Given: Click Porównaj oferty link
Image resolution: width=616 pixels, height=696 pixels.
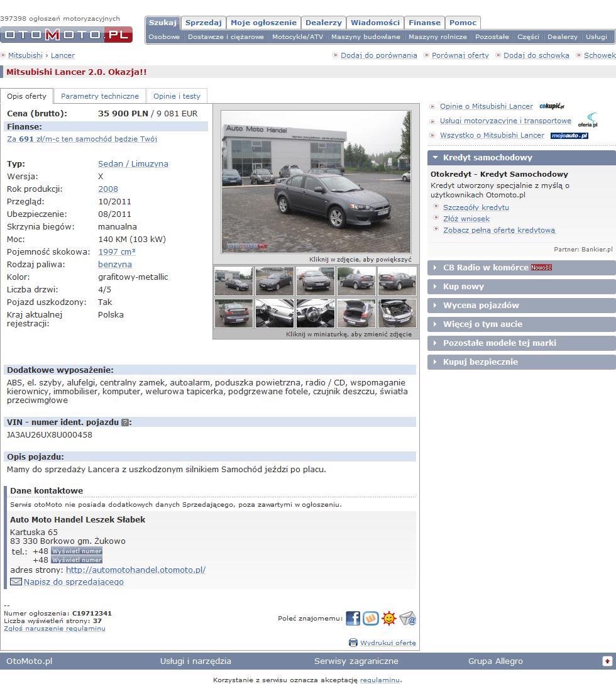Looking at the screenshot, I should click(460, 55).
